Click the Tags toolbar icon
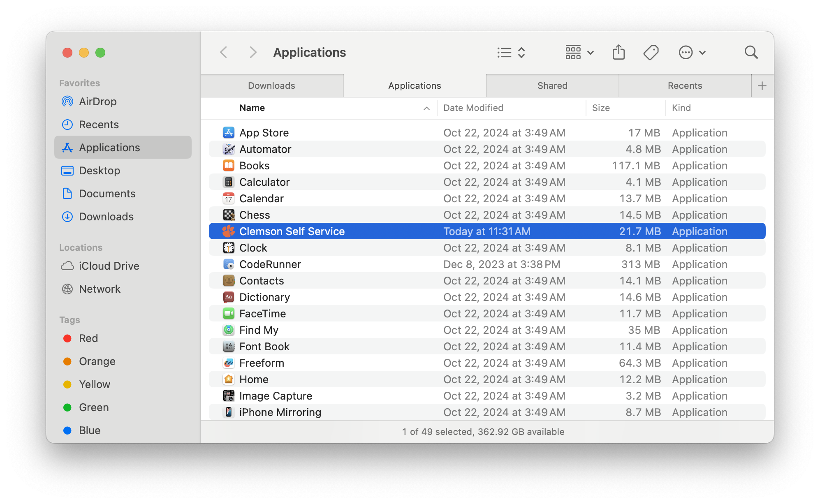 coord(651,52)
